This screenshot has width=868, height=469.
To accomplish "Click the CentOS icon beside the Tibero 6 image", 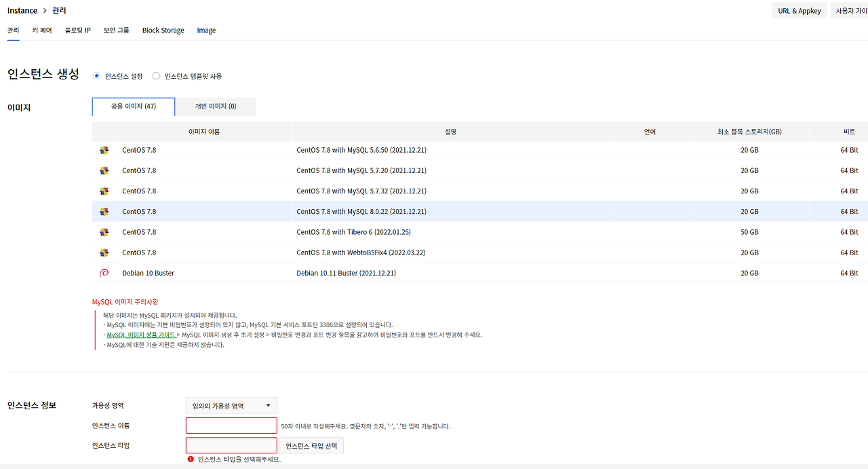I will pyautogui.click(x=104, y=231).
